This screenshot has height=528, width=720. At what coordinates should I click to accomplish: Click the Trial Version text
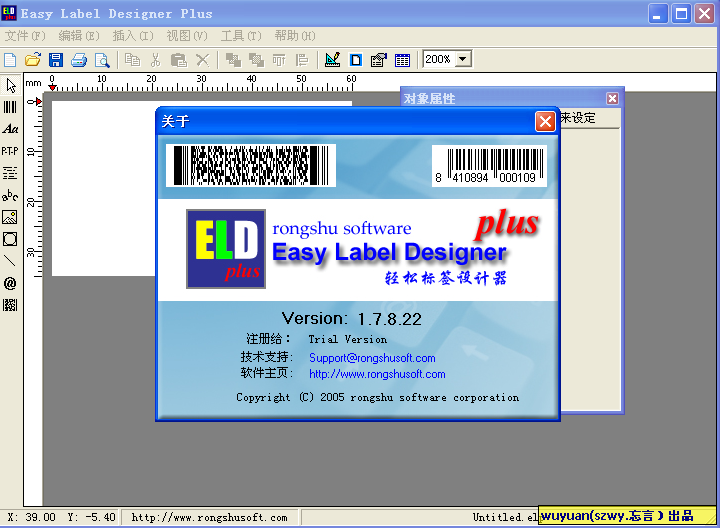click(348, 339)
